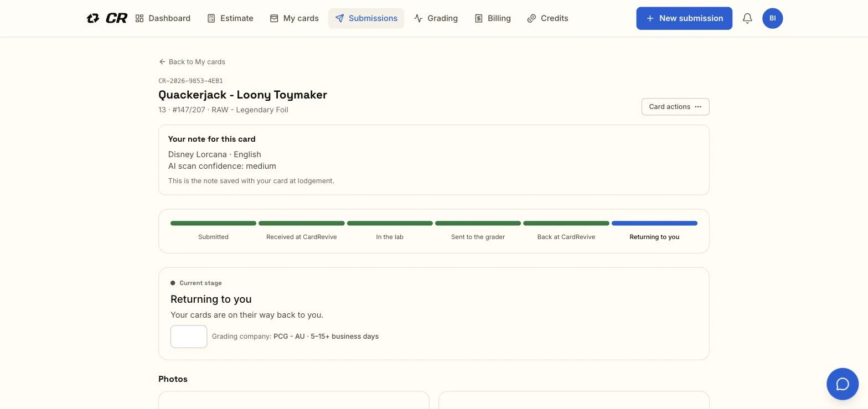The image size is (868, 409).
Task: Click the AI scan confidence: medium text
Action: (x=222, y=166)
